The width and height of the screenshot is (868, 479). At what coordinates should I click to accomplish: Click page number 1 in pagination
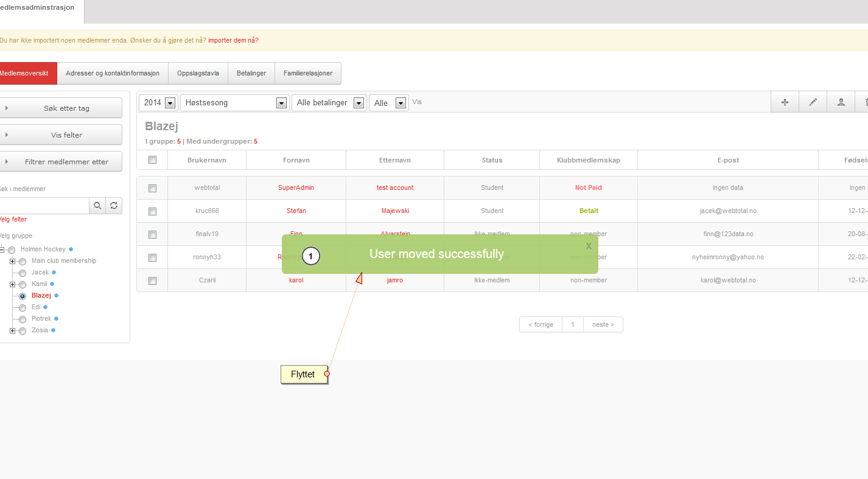click(x=573, y=324)
